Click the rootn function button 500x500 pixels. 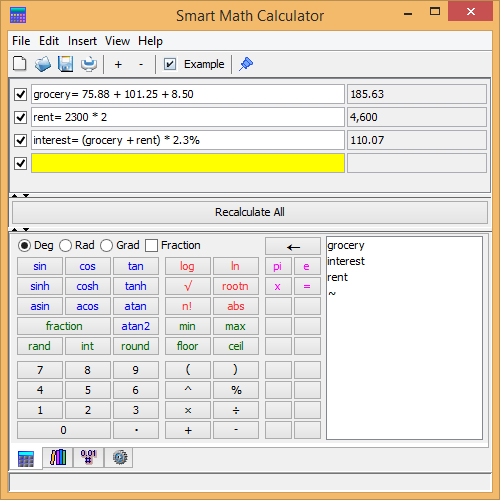[x=236, y=286]
